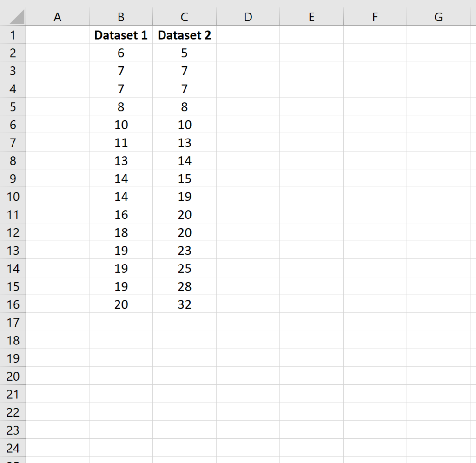Viewport: 476px width, 463px height.
Task: Select row header 24
Action: [13, 448]
